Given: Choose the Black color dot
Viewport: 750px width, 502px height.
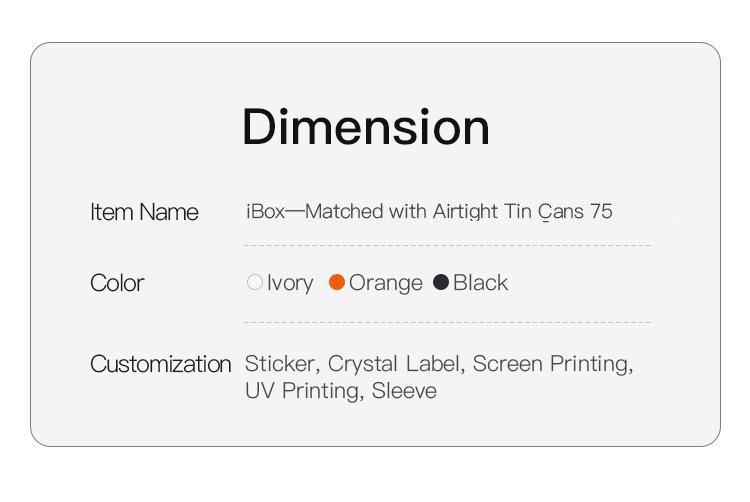Looking at the screenshot, I should coord(441,283).
